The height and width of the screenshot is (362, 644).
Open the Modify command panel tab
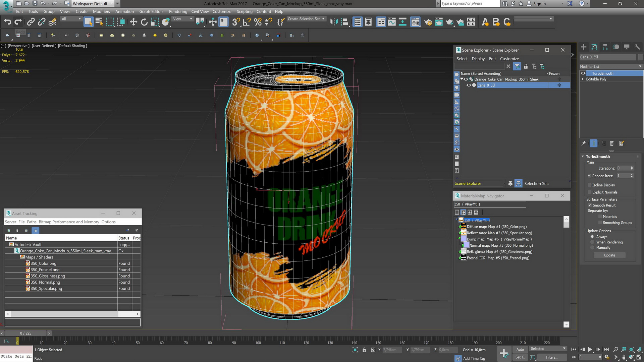594,47
